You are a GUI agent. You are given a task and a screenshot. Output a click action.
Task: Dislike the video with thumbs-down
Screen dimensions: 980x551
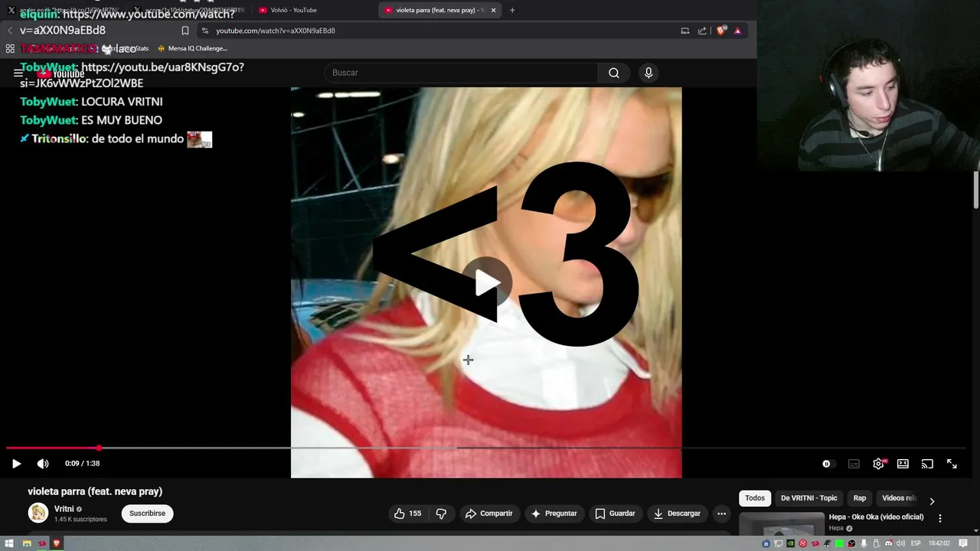tap(441, 514)
